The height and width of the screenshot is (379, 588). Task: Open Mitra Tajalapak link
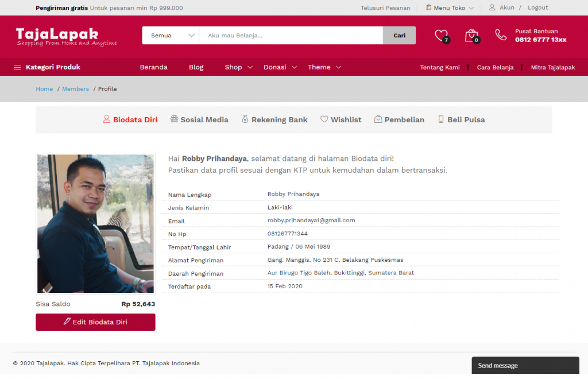(553, 68)
